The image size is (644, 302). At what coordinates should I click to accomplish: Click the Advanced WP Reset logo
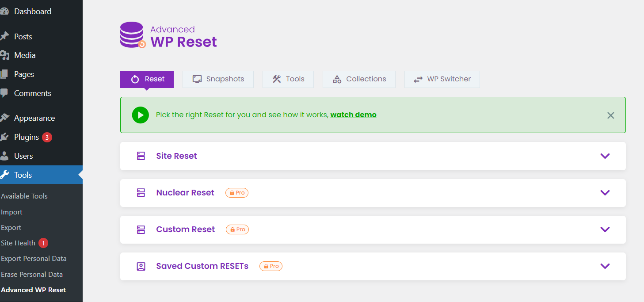pos(132,35)
